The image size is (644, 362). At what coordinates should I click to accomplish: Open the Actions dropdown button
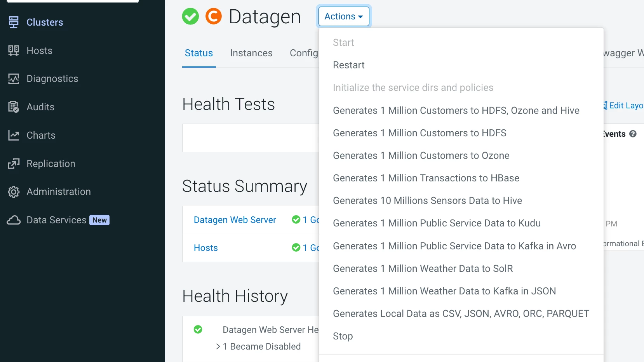[x=344, y=16]
